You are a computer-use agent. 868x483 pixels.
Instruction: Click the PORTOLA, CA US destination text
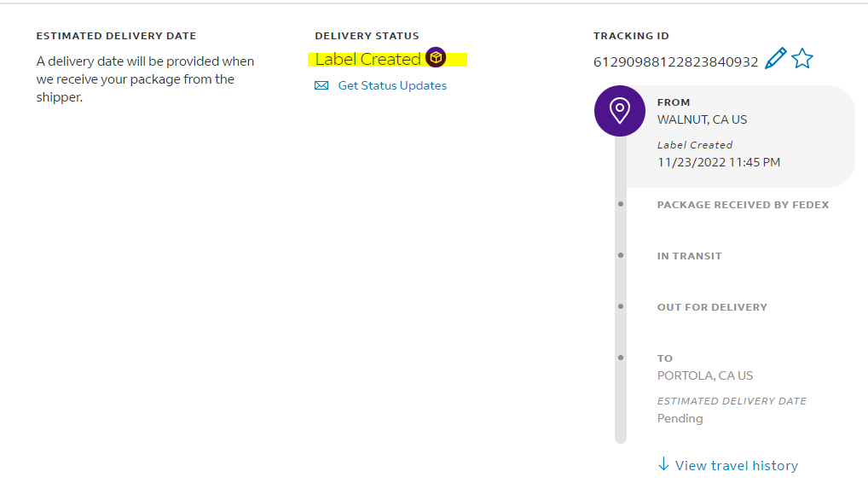point(705,375)
